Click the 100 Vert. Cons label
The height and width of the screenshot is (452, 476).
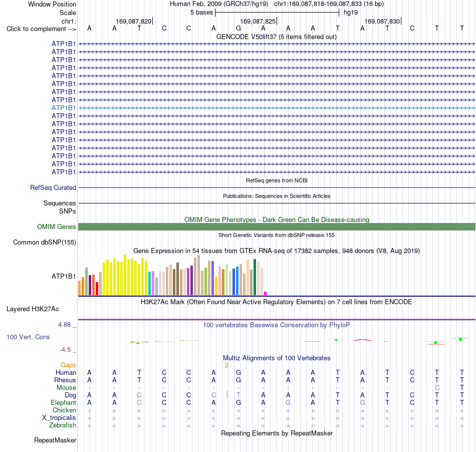pyautogui.click(x=28, y=337)
